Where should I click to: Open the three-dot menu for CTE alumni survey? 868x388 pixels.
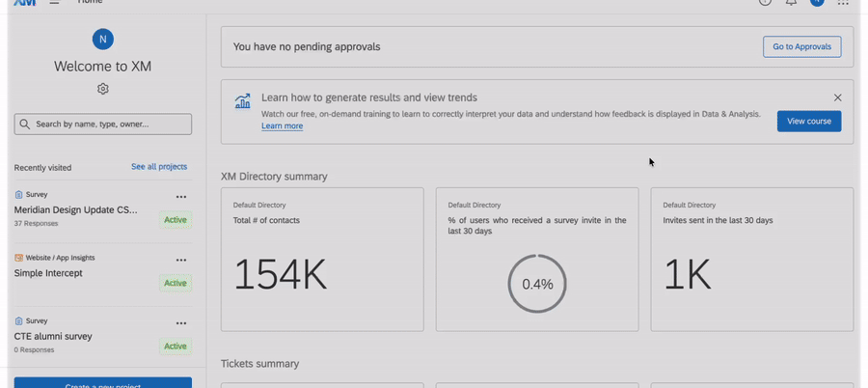[181, 323]
